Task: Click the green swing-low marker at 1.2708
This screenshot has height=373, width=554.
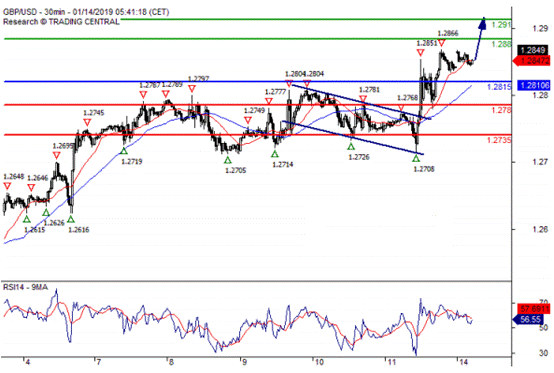Action: [x=416, y=159]
